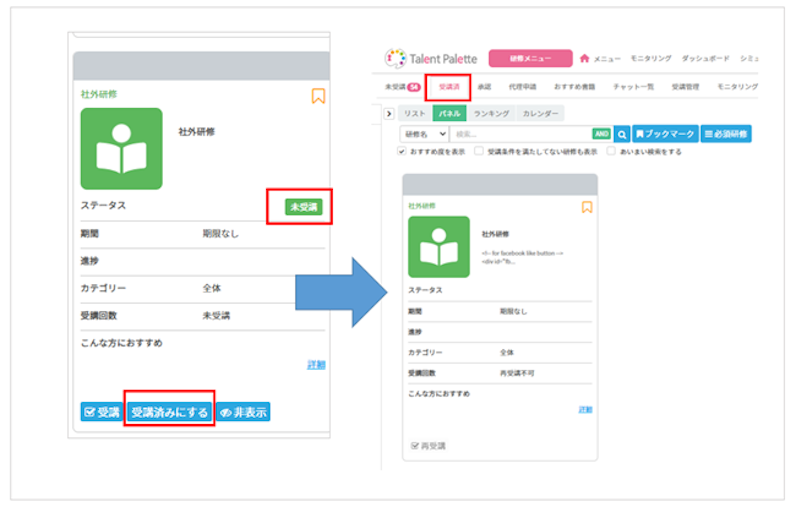798x507 pixels.
Task: Open 詳細 link on the 未受講 card
Action: (x=316, y=364)
